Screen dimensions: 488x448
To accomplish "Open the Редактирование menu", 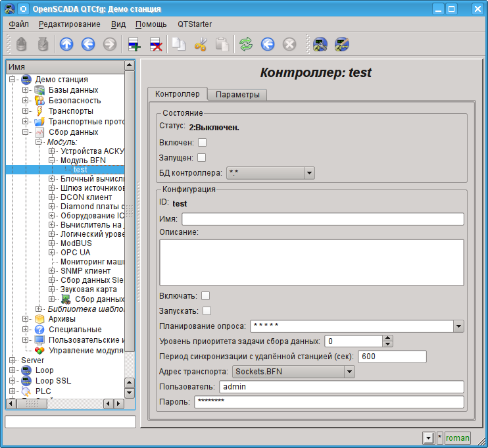I will point(70,24).
